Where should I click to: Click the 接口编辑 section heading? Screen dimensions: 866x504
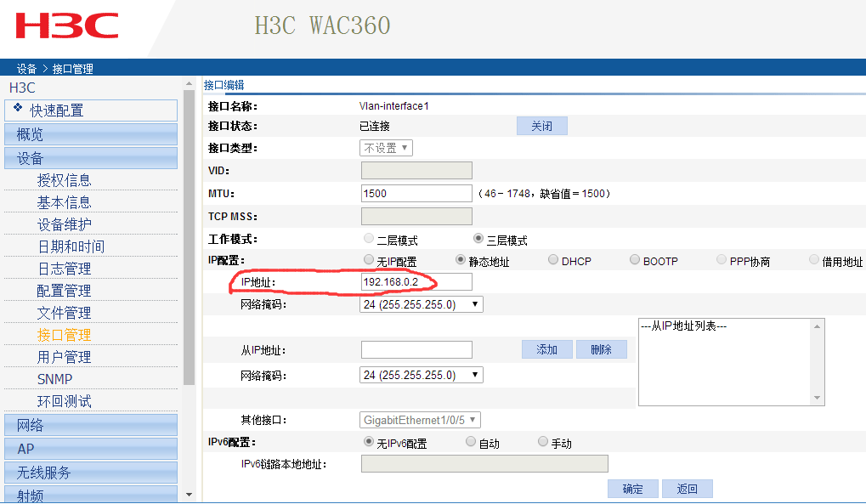[224, 85]
